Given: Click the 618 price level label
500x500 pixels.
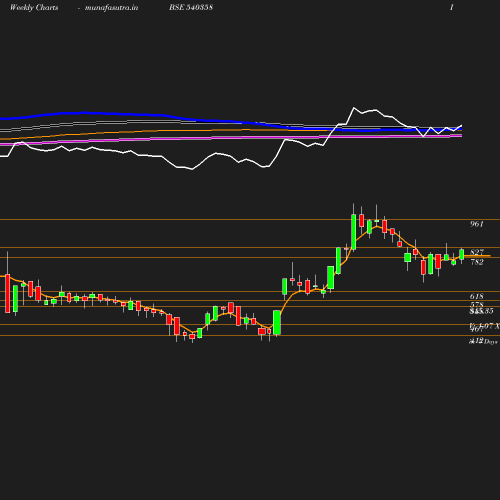Looking at the screenshot, I should (477, 296).
